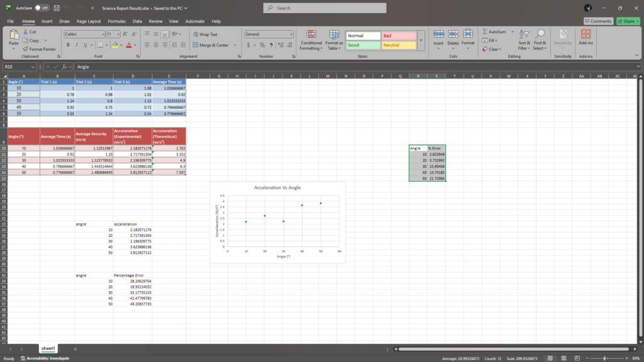Open the Formulas ribbon tab
This screenshot has width=644, height=362.
point(116,21)
